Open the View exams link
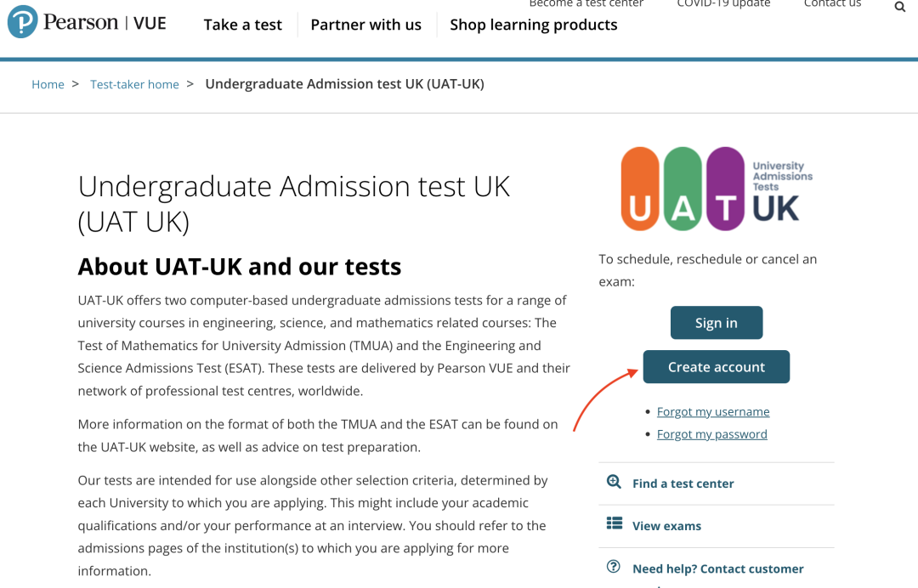This screenshot has width=918, height=588. [667, 526]
